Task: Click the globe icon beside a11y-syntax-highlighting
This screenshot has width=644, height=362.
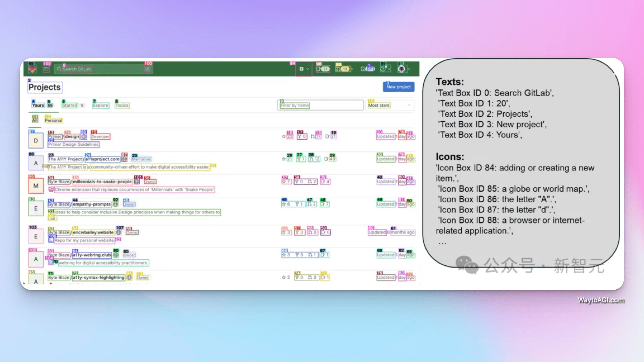Action: [129, 278]
